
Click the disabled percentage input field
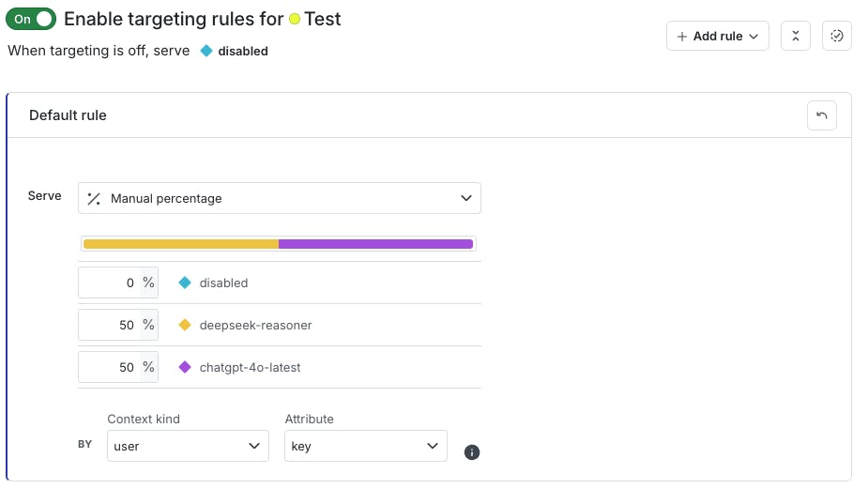click(x=110, y=283)
